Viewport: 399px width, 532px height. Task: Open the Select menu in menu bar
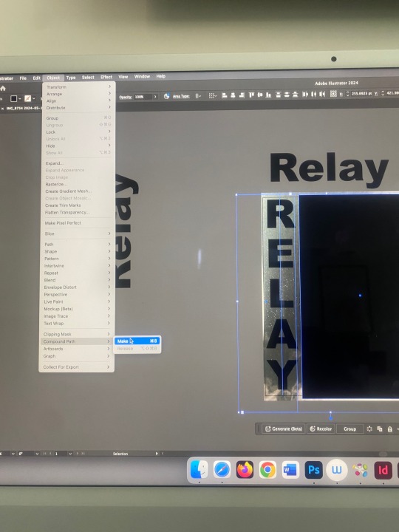tap(88, 78)
